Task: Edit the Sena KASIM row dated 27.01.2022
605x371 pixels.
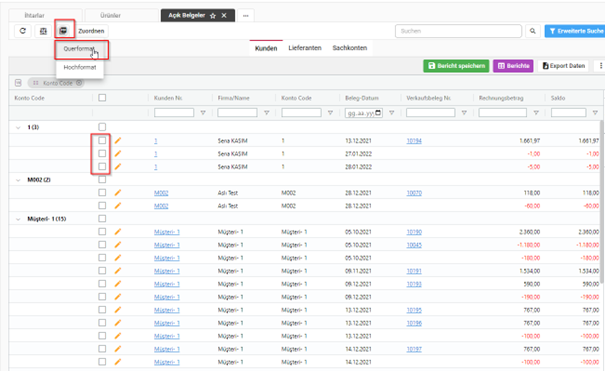Action: [118, 153]
